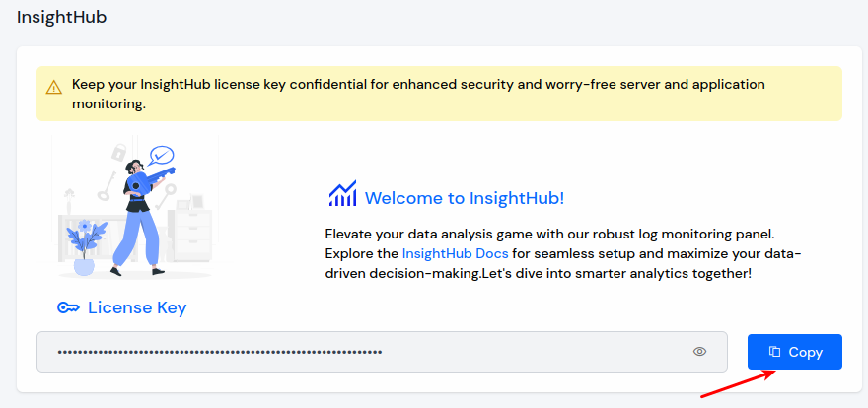Click the License Key heading text
868x408 pixels.
tap(137, 307)
